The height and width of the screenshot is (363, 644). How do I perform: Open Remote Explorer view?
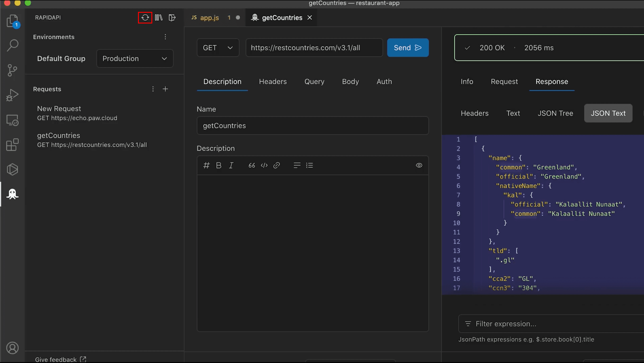12,120
